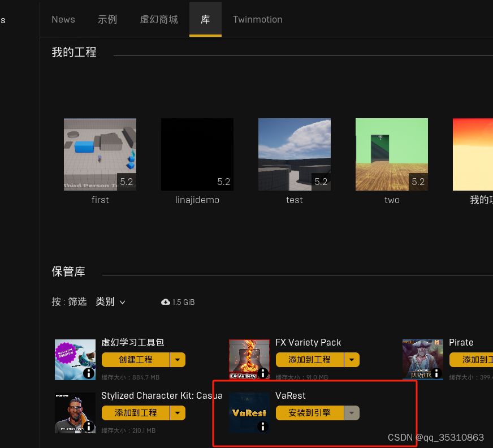Open info on Stylized Character Kit thumbnail
Image resolution: width=493 pixels, height=448 pixels.
tap(89, 427)
